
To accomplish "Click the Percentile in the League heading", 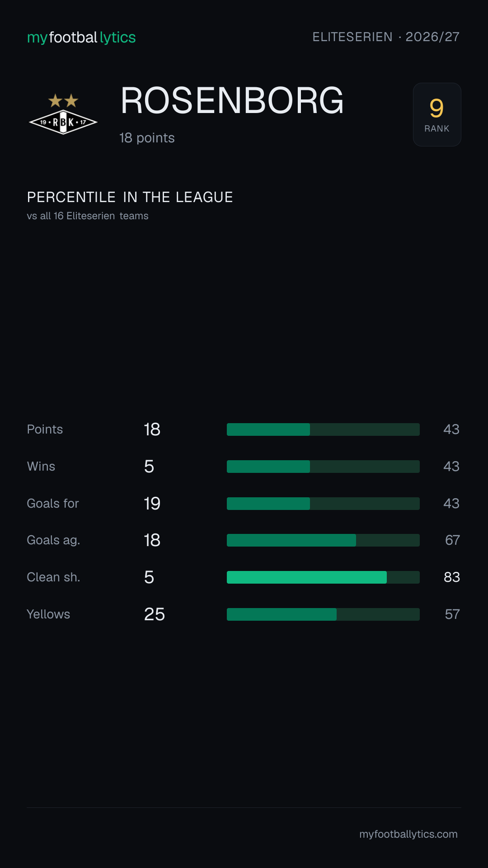I will [130, 197].
